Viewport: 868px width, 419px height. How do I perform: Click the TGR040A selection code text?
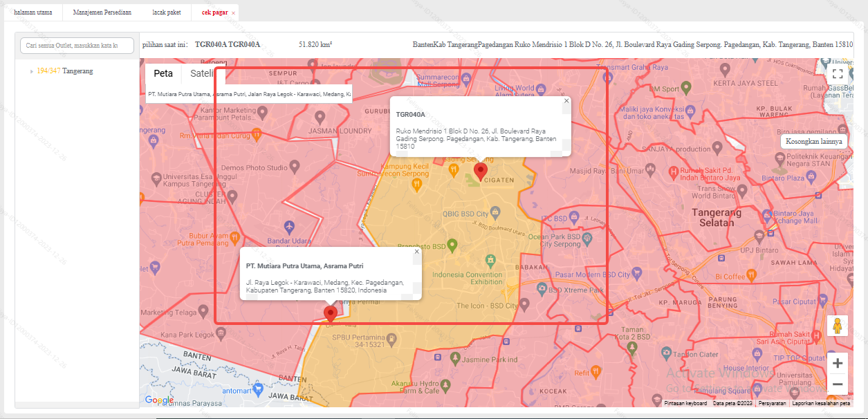pos(228,44)
